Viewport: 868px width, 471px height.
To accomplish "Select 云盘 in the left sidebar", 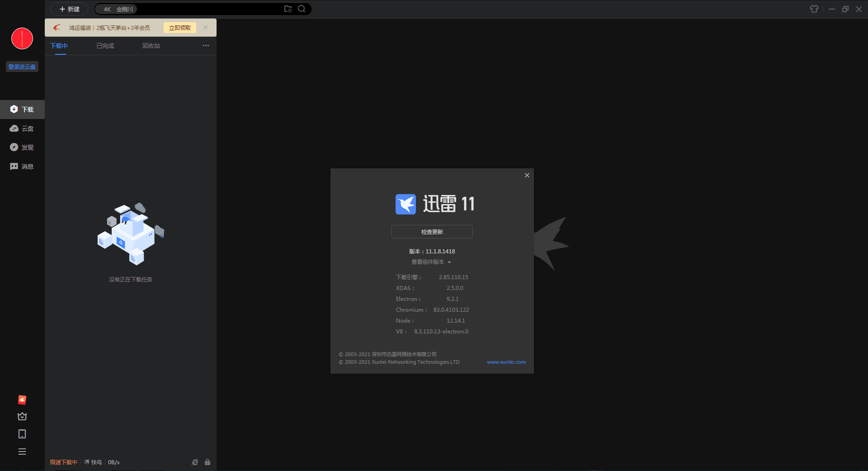I will pos(22,128).
